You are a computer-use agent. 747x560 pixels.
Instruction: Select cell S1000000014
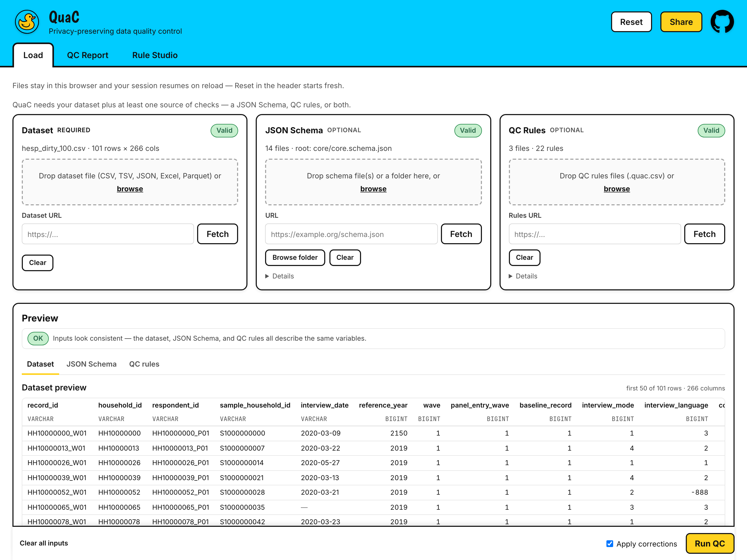(x=241, y=463)
